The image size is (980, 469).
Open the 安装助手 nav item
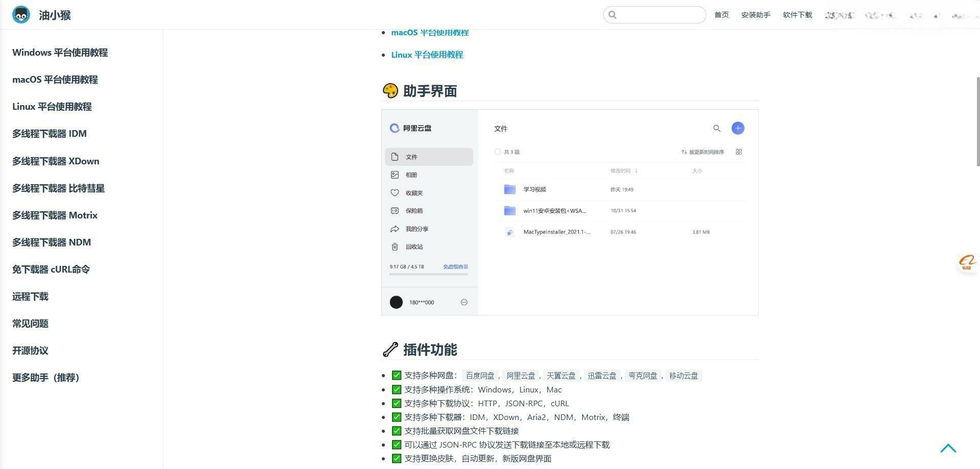click(x=755, y=15)
